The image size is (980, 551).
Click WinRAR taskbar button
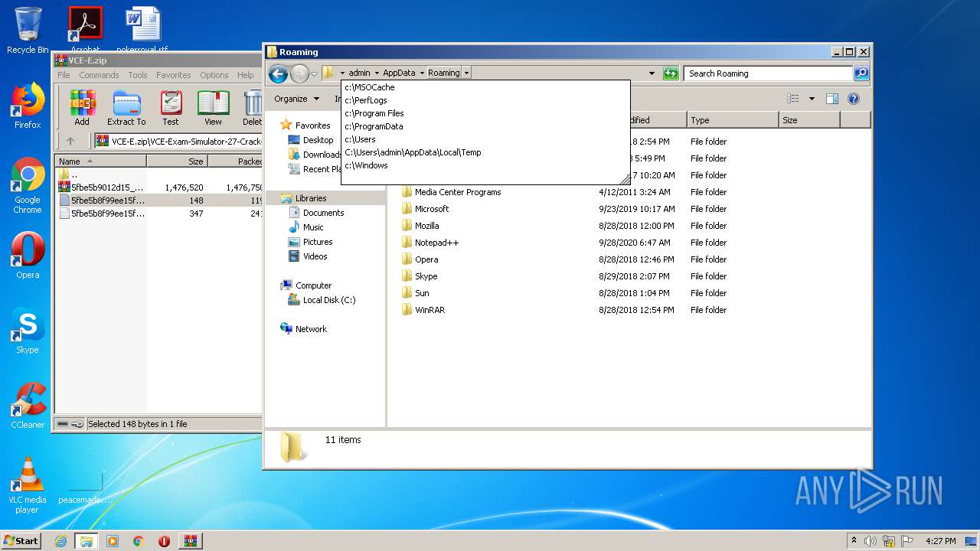[191, 541]
